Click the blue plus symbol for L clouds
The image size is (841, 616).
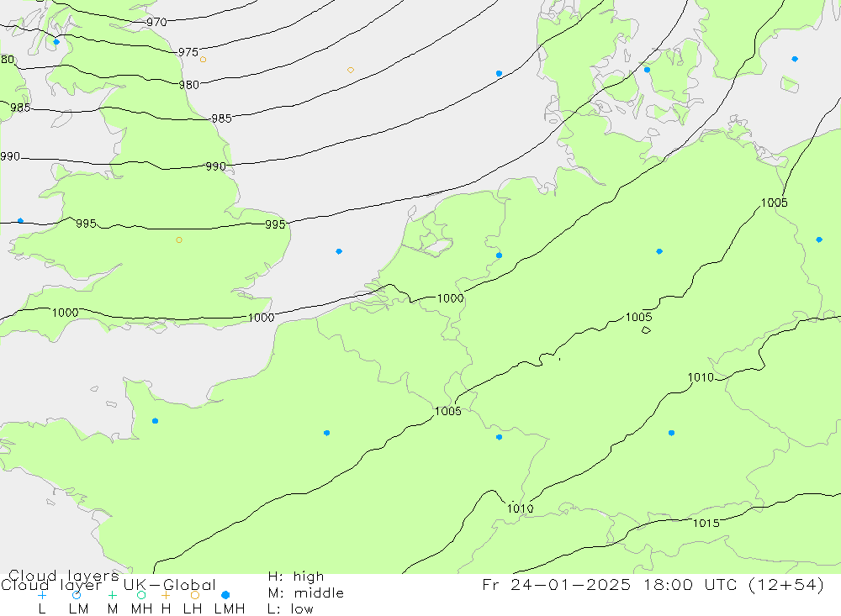pos(42,595)
